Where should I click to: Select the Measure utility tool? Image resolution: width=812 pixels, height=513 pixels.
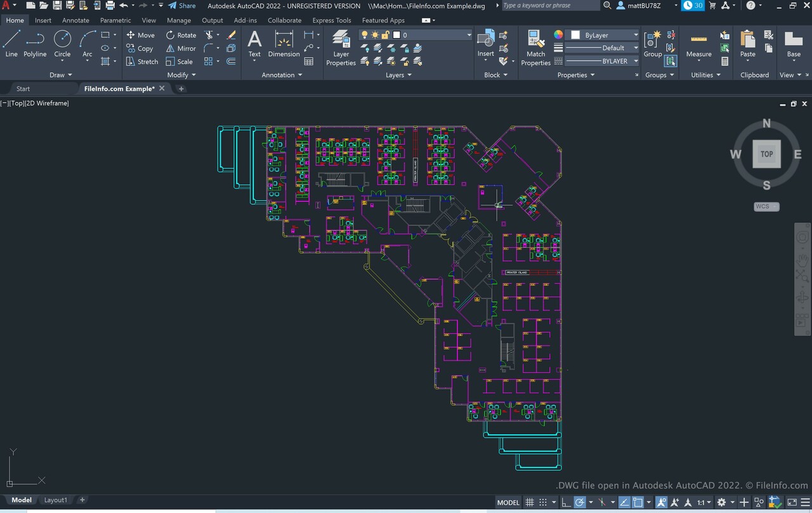(x=698, y=44)
